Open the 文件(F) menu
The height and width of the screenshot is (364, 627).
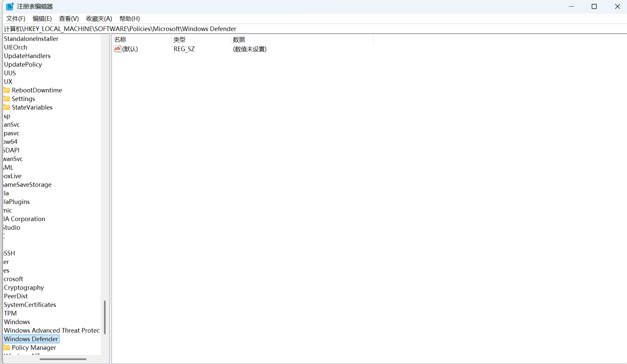point(16,18)
